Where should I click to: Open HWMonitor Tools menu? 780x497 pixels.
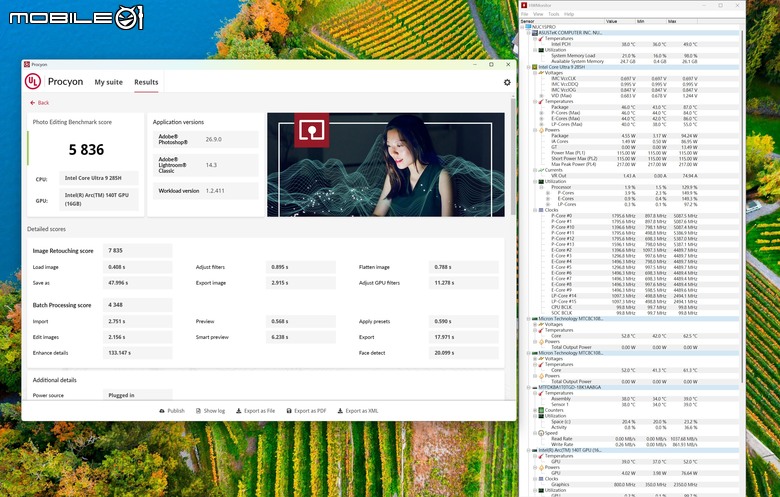point(553,14)
